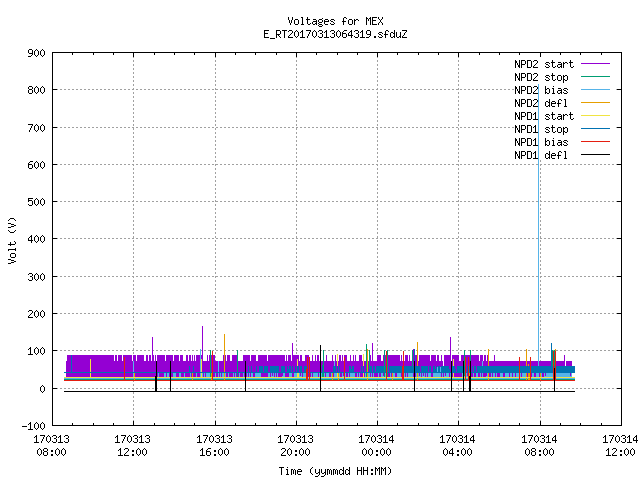640x480 pixels.
Task: Click the black spike near 21:10
Action: pos(320,367)
